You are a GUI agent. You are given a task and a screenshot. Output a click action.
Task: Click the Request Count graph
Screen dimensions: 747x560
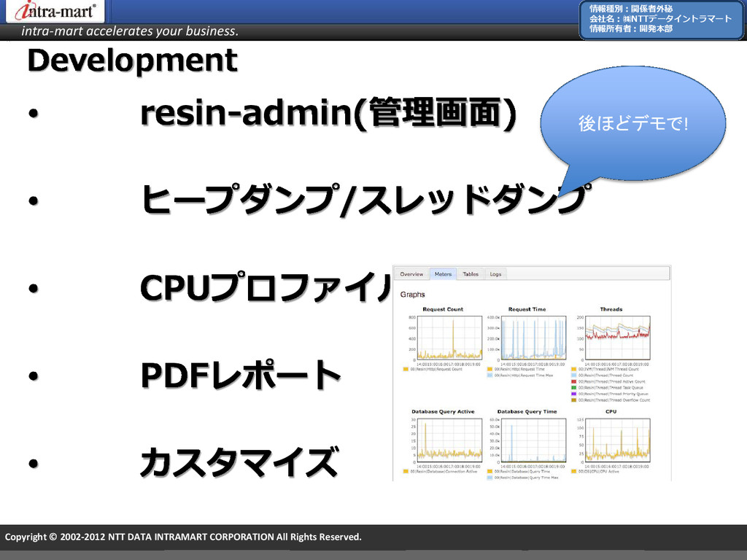tap(449, 338)
